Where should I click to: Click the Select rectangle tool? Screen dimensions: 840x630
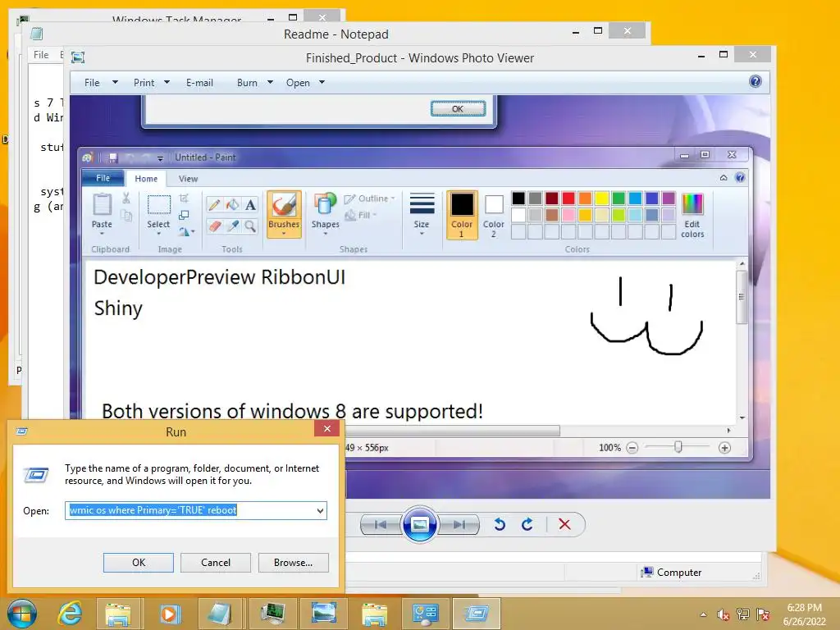click(158, 204)
